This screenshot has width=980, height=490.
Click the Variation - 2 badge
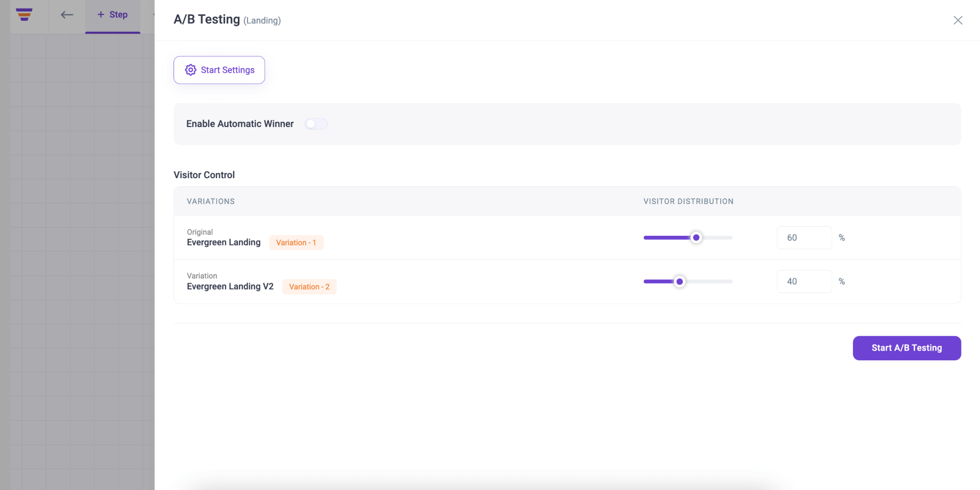tap(309, 287)
